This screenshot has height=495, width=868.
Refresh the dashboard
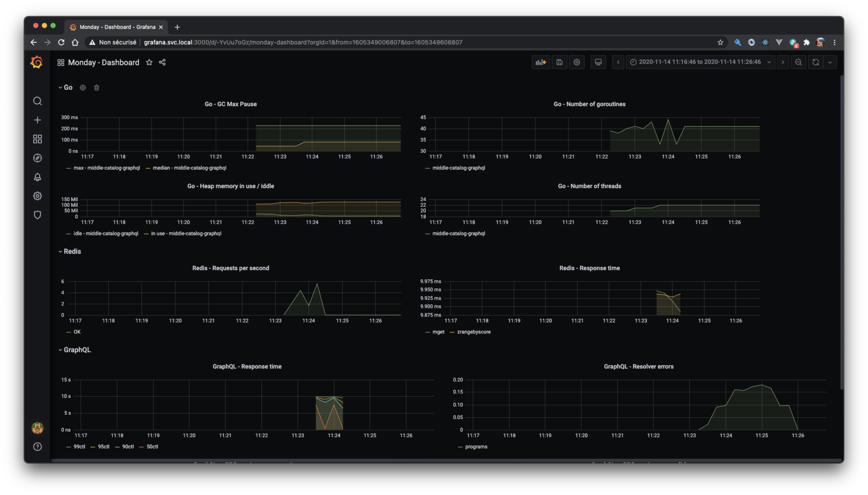click(x=816, y=62)
